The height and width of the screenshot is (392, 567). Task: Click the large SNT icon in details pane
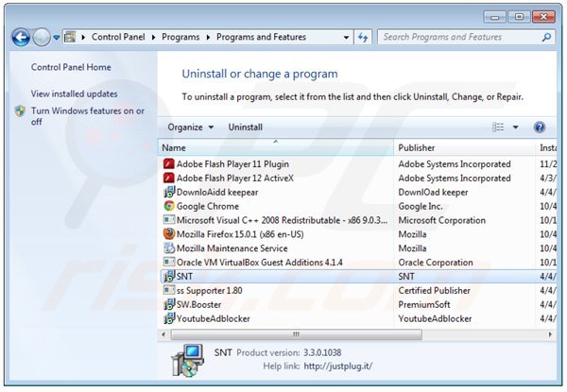187,360
